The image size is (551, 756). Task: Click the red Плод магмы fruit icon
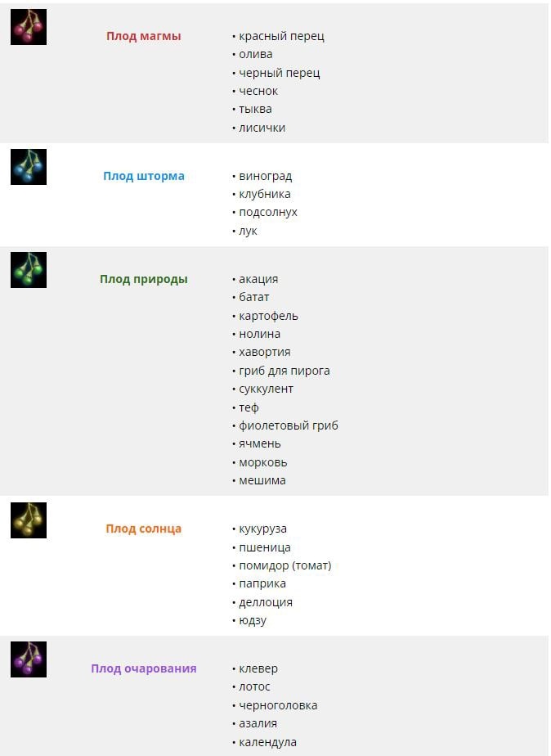29,27
